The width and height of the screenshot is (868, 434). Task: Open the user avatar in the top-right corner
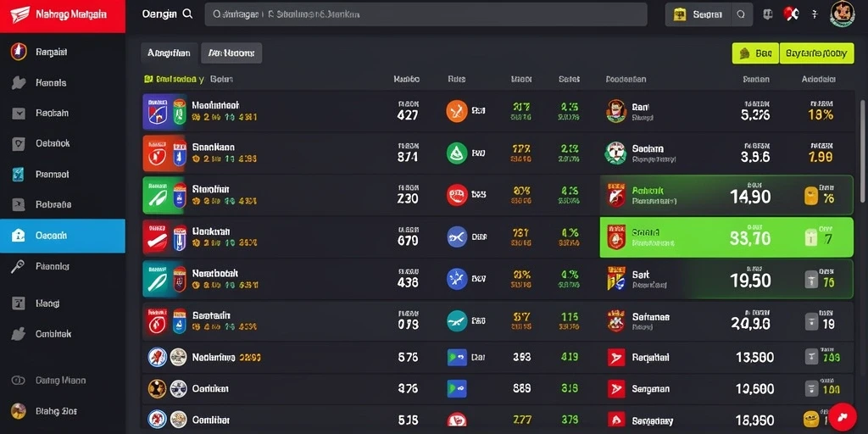(842, 14)
